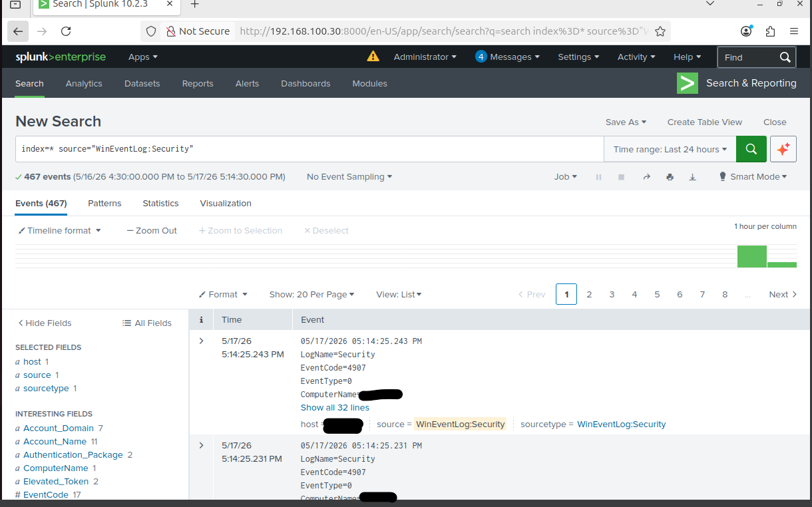
Task: Open the Time range picker
Action: coord(670,149)
